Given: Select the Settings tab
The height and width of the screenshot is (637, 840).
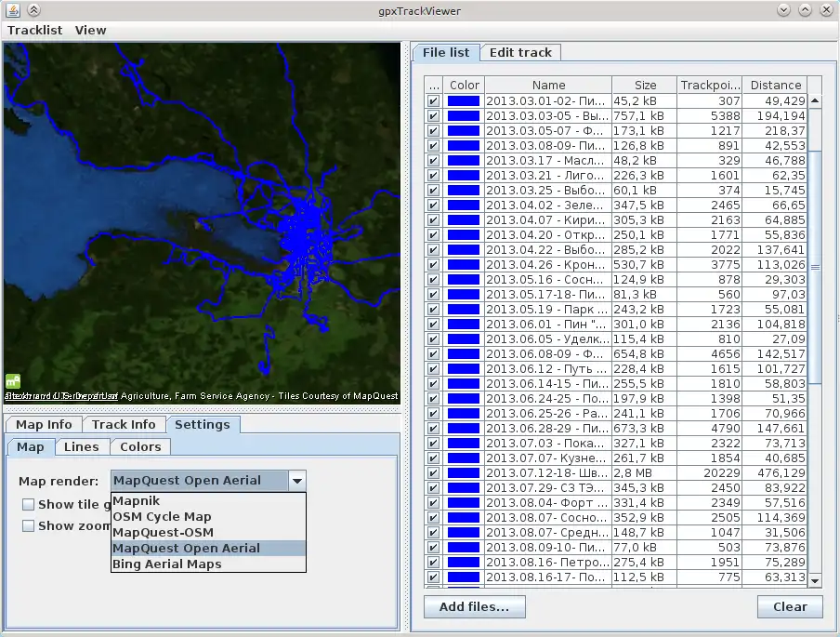Looking at the screenshot, I should click(203, 424).
